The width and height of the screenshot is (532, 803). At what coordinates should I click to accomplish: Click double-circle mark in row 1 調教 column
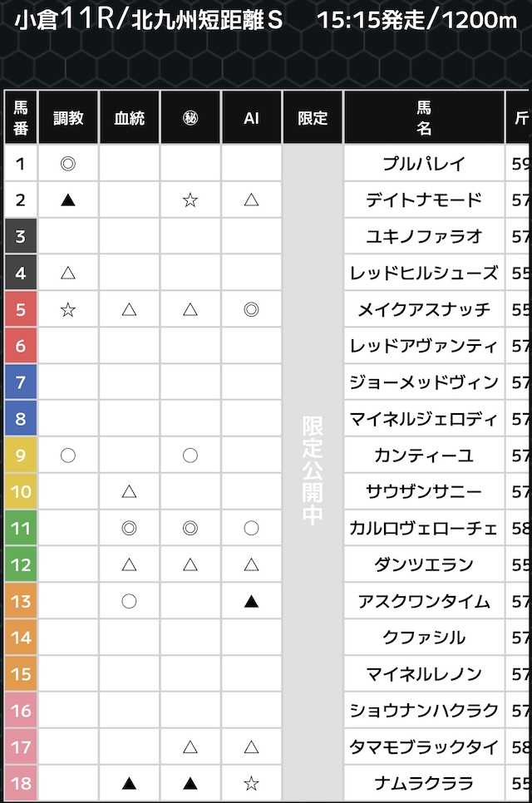pos(68,163)
